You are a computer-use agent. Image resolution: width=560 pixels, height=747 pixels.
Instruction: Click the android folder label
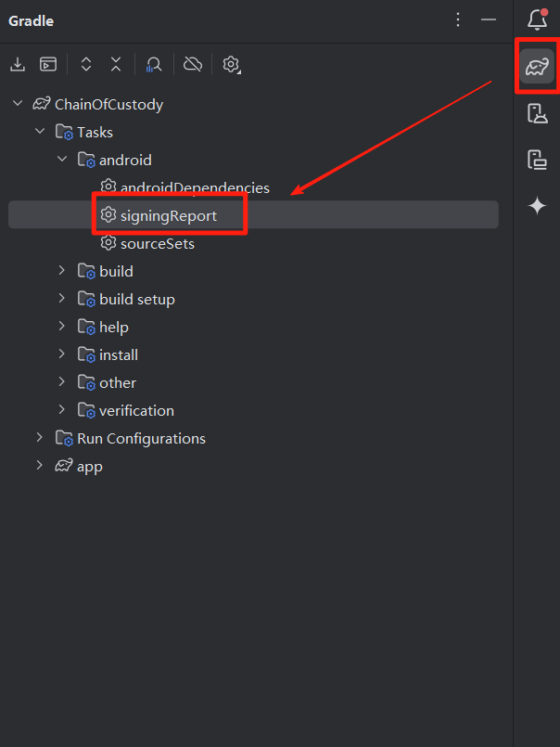126,160
